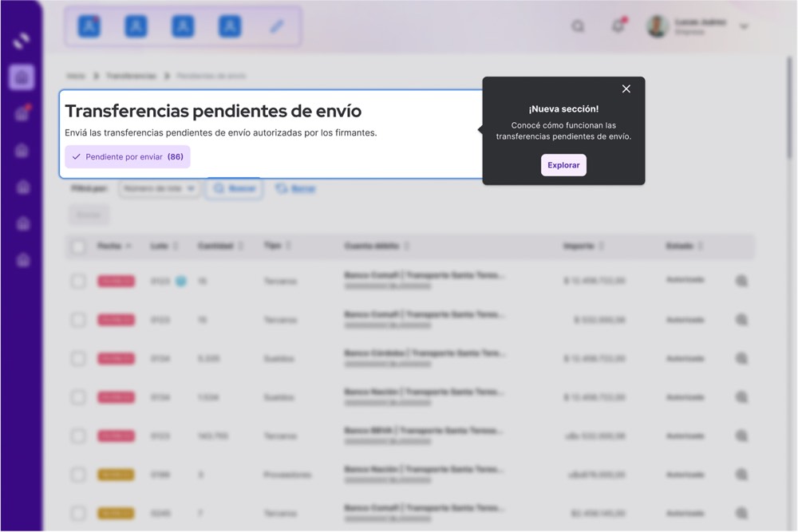The width and height of the screenshot is (798, 532).
Task: Close the ¡Nueva sección! tooltip
Action: pyautogui.click(x=626, y=89)
